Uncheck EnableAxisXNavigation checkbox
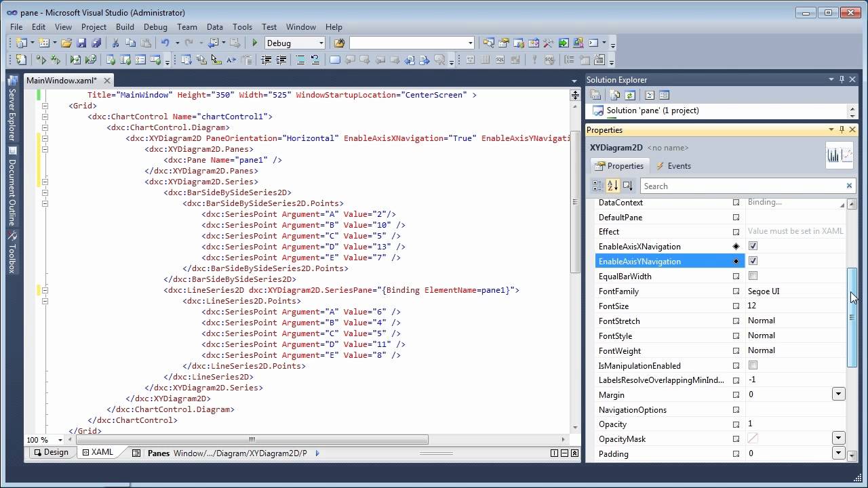The width and height of the screenshot is (868, 488). pos(753,246)
